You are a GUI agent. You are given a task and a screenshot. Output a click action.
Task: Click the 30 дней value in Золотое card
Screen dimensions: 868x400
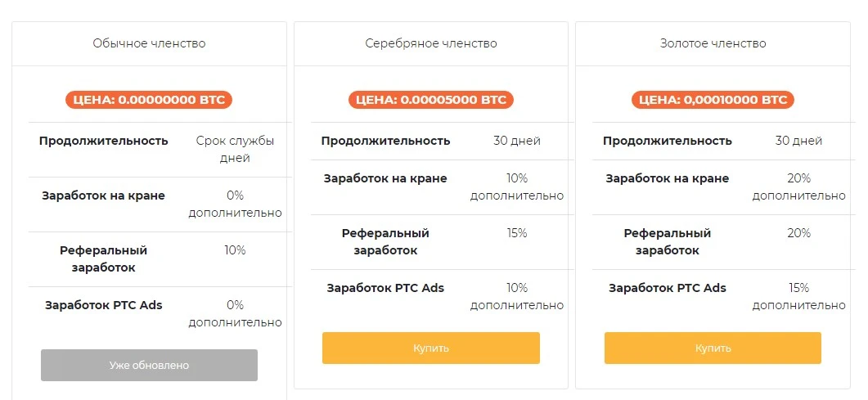click(x=798, y=141)
